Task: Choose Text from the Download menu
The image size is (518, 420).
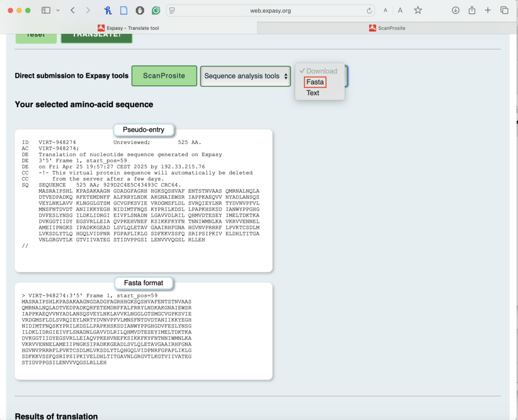Action: click(x=313, y=93)
